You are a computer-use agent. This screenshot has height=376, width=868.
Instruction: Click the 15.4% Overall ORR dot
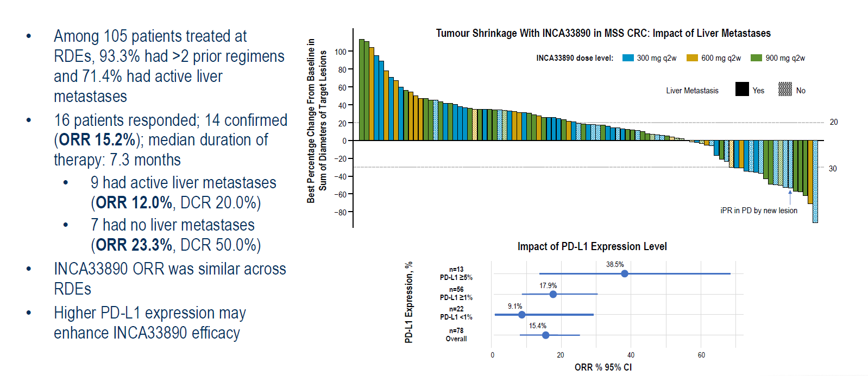[x=545, y=335]
